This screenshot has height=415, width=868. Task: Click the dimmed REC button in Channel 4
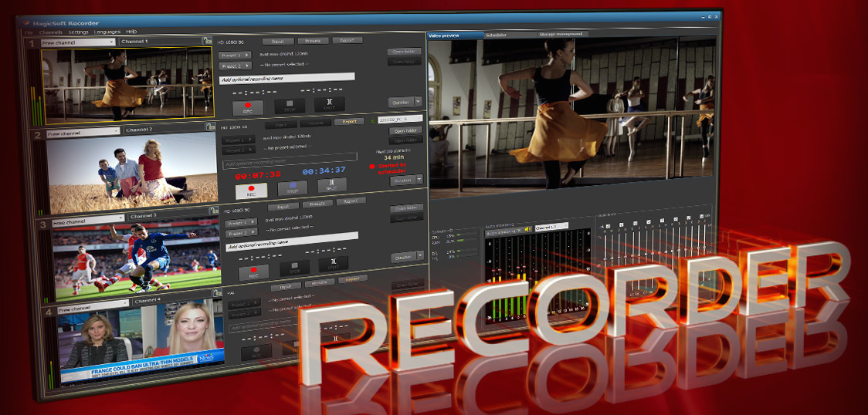click(257, 353)
